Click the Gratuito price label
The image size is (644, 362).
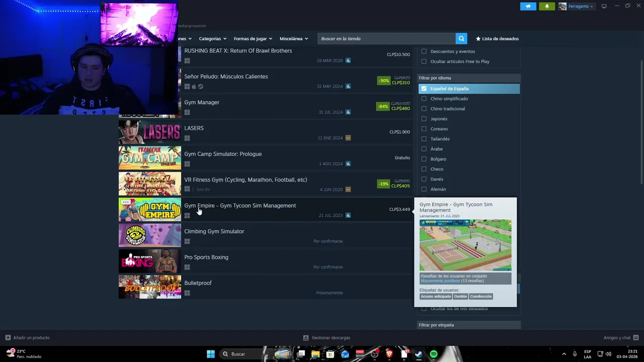[x=403, y=157]
